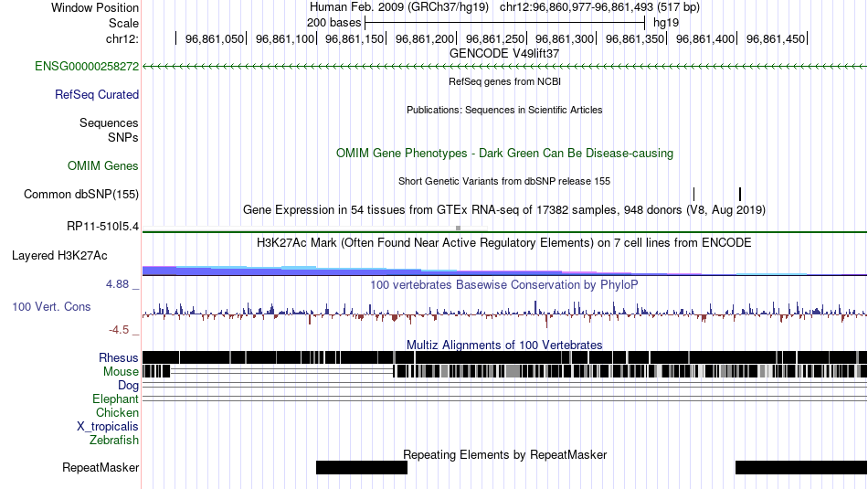Viewport: 868px width, 489px height.
Task: Click the second dbSNP variant marker
Action: click(740, 194)
